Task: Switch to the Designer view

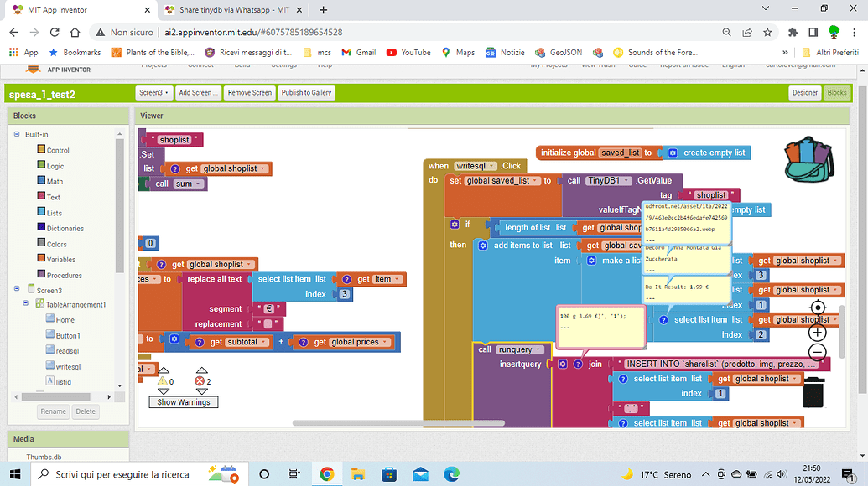Action: [805, 93]
